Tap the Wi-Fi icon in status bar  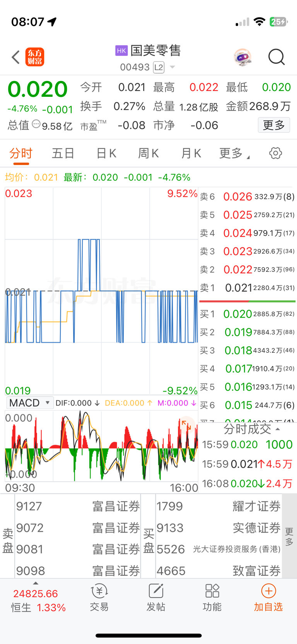tap(259, 22)
